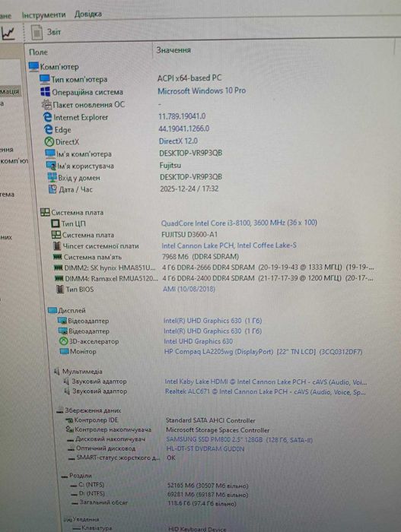
Task: Click the Монітор display icon
Action: [x=64, y=351]
